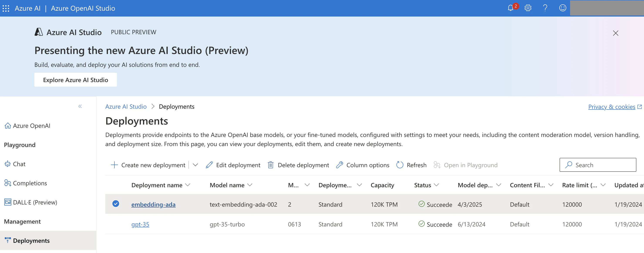Click the Deployments breadcrumb text
The width and height of the screenshot is (644, 253).
[x=176, y=107]
